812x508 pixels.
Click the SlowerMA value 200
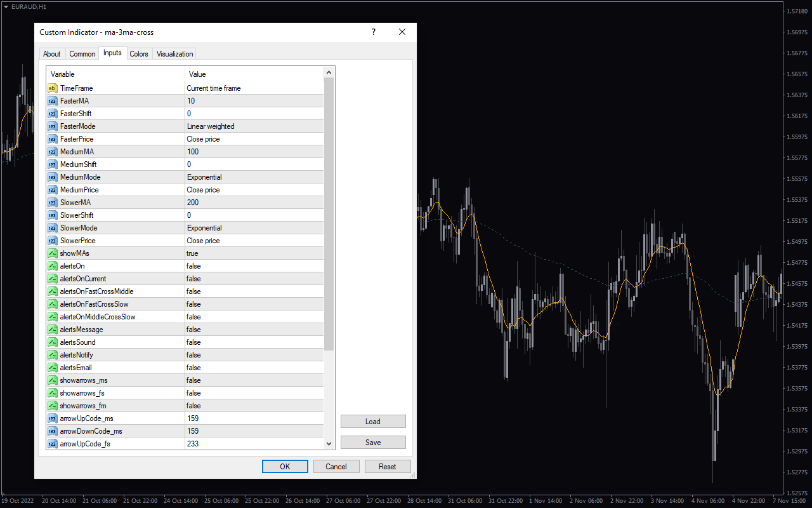193,203
